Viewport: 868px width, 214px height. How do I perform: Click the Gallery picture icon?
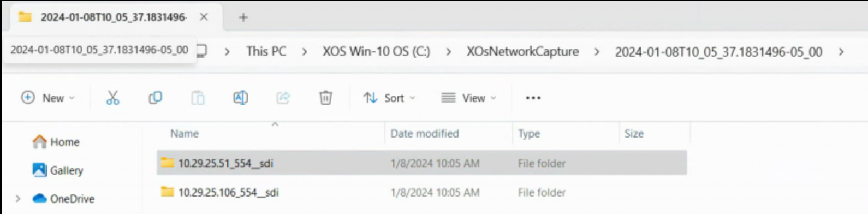point(39,170)
